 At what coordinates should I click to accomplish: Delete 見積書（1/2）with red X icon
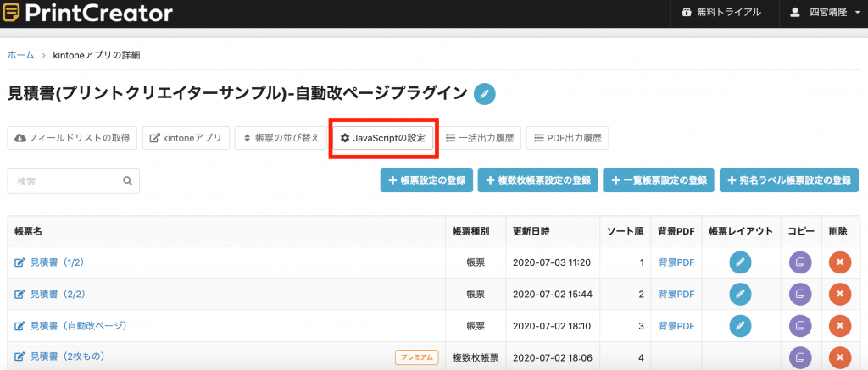(840, 262)
